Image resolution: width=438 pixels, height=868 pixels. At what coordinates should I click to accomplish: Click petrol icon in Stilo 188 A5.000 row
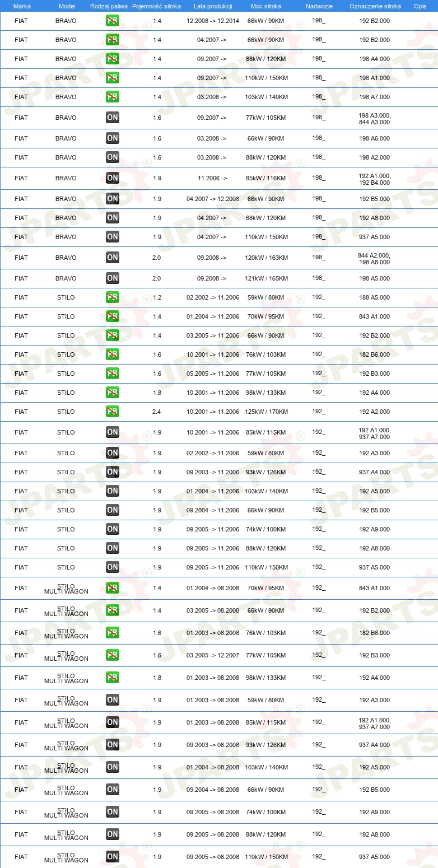[113, 297]
